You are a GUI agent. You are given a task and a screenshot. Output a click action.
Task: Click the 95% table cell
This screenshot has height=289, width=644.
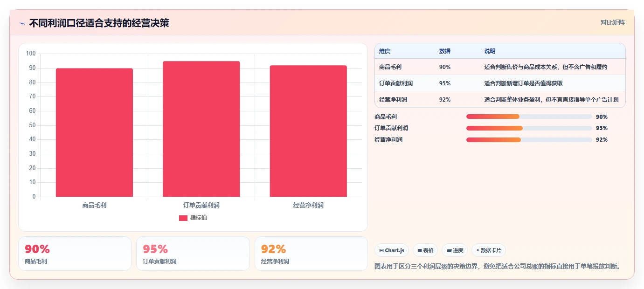445,83
